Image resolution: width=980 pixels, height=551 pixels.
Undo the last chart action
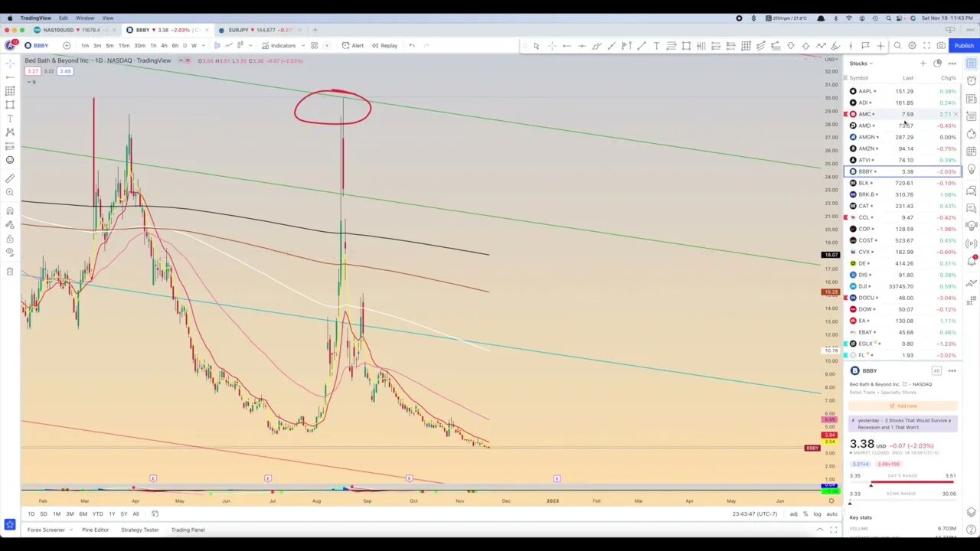click(412, 46)
